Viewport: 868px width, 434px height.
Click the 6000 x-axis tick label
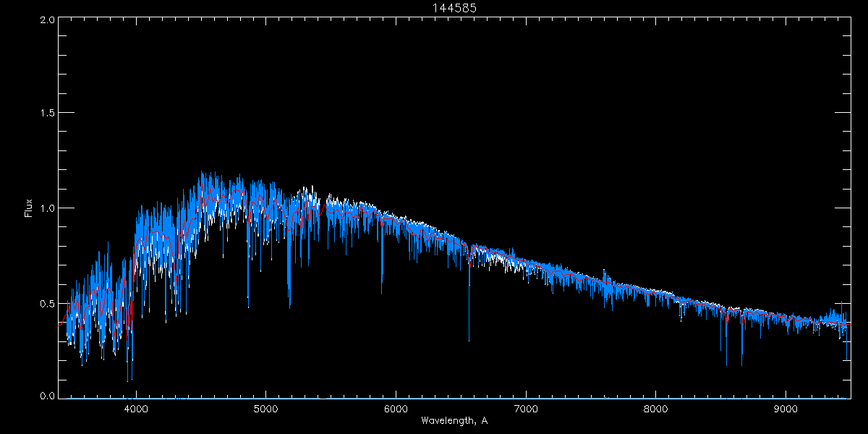(x=396, y=409)
